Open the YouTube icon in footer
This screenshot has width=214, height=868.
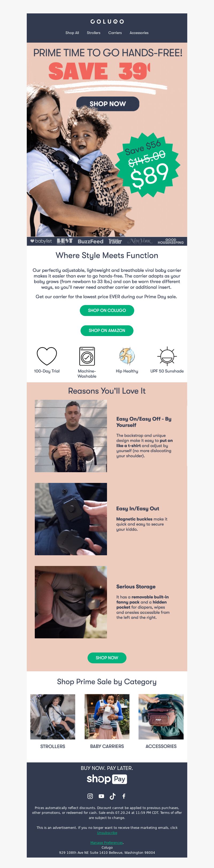point(101,796)
